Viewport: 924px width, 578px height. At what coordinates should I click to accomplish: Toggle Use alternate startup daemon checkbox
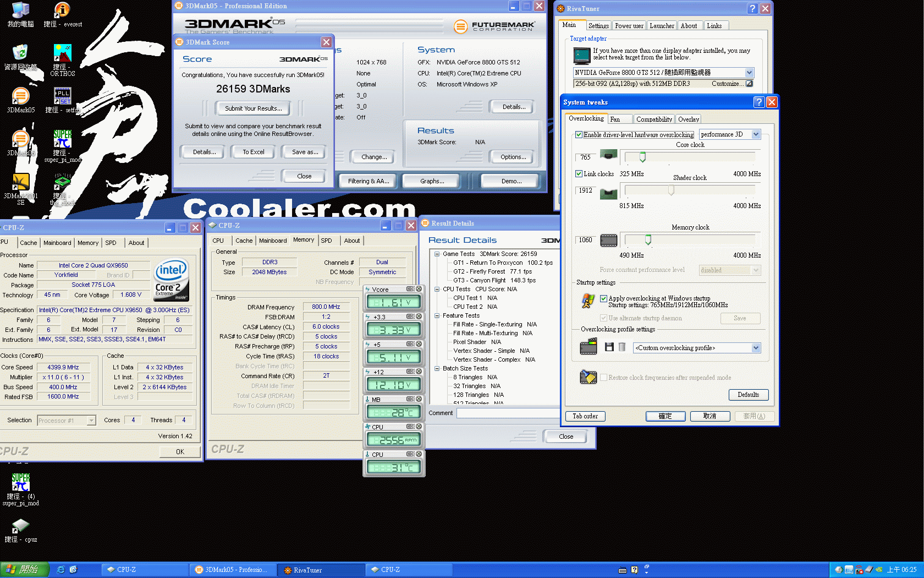603,318
